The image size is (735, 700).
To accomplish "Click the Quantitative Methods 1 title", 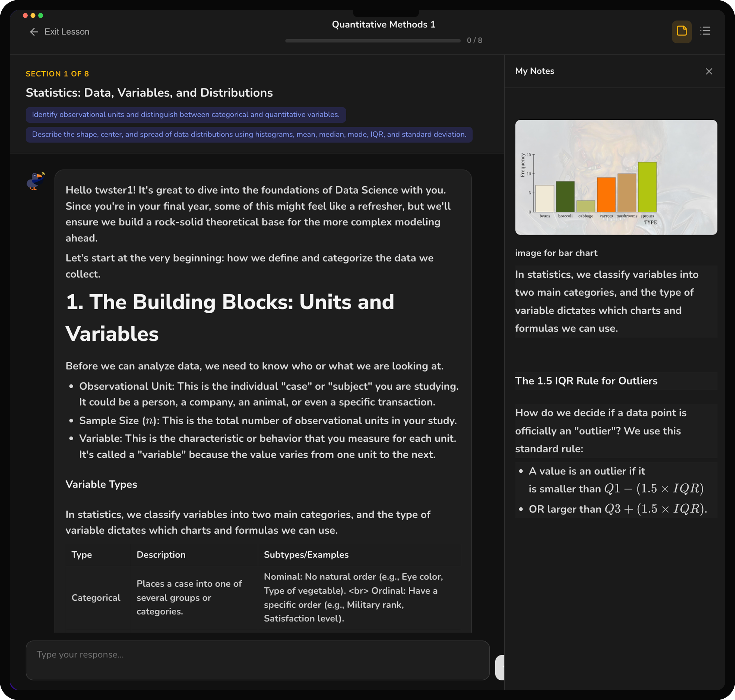I will pyautogui.click(x=383, y=24).
